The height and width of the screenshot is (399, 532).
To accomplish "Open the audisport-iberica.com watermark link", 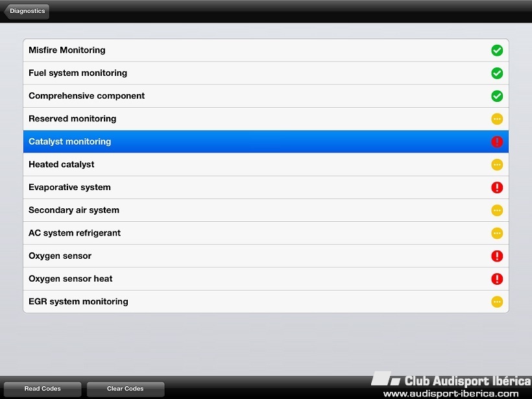I will click(451, 394).
